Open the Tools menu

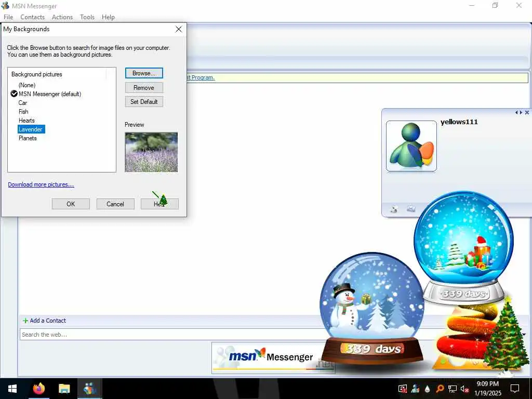click(x=87, y=17)
